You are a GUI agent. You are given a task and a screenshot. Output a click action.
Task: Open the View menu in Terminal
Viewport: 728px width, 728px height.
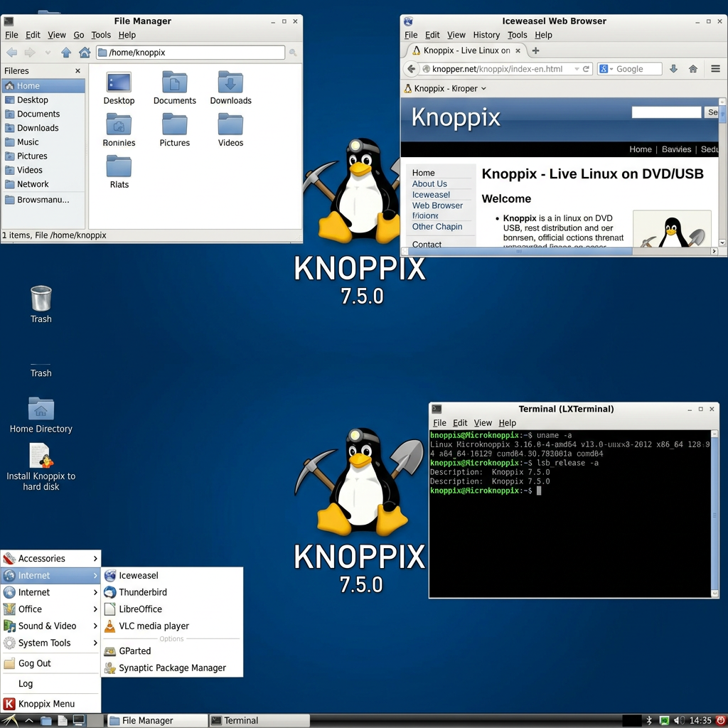tap(483, 423)
